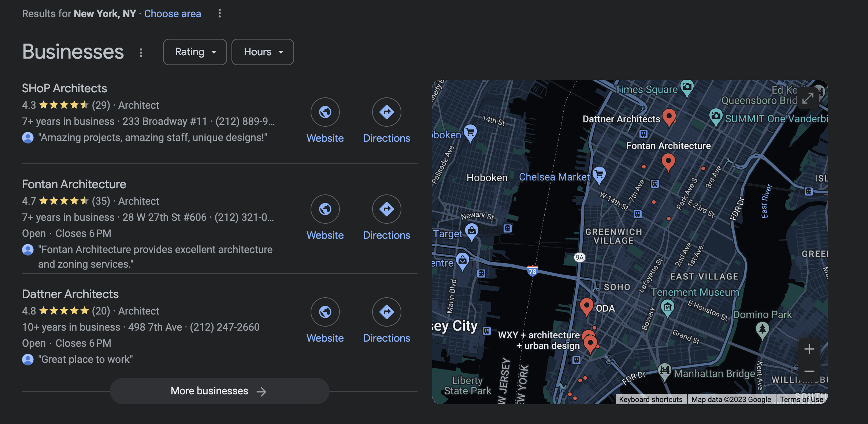Click the ODA map pin
Image resolution: width=868 pixels, height=424 pixels.
tap(586, 305)
